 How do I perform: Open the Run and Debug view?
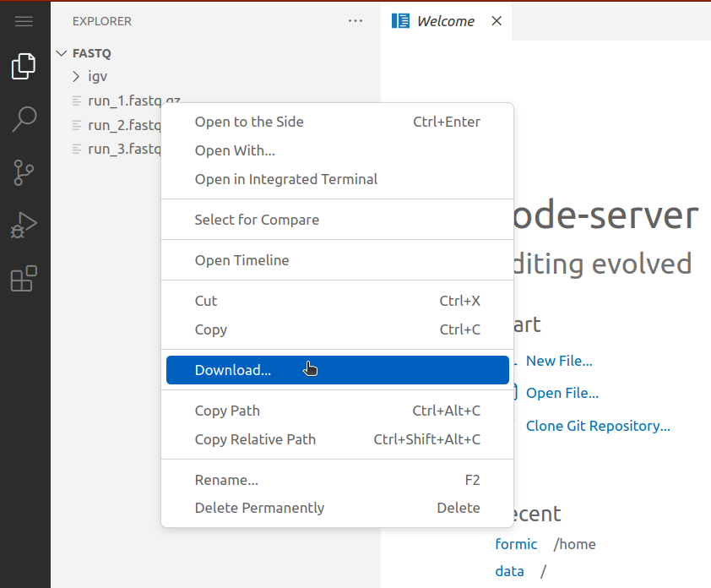click(x=24, y=225)
